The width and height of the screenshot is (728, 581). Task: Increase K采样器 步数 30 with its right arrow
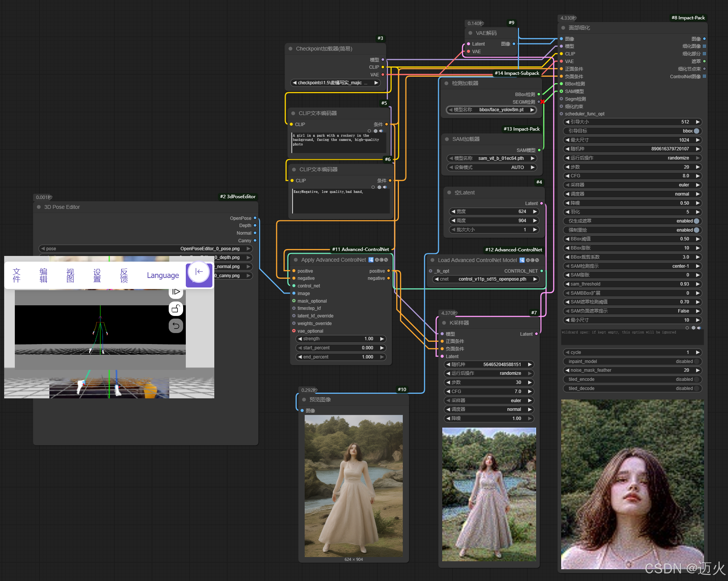pos(530,382)
